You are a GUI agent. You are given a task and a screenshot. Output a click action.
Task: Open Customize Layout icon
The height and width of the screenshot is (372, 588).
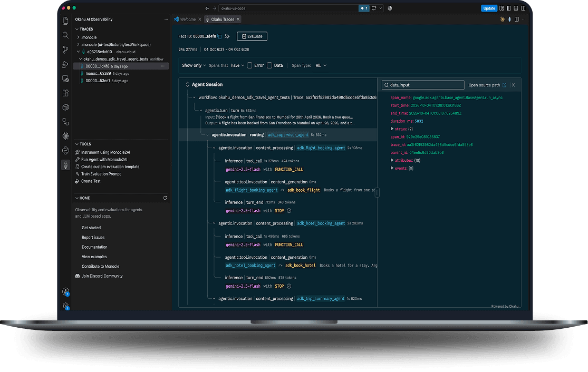[x=502, y=8]
